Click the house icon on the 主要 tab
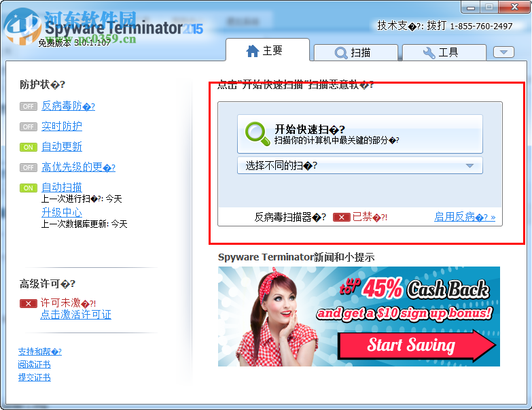 tap(253, 51)
